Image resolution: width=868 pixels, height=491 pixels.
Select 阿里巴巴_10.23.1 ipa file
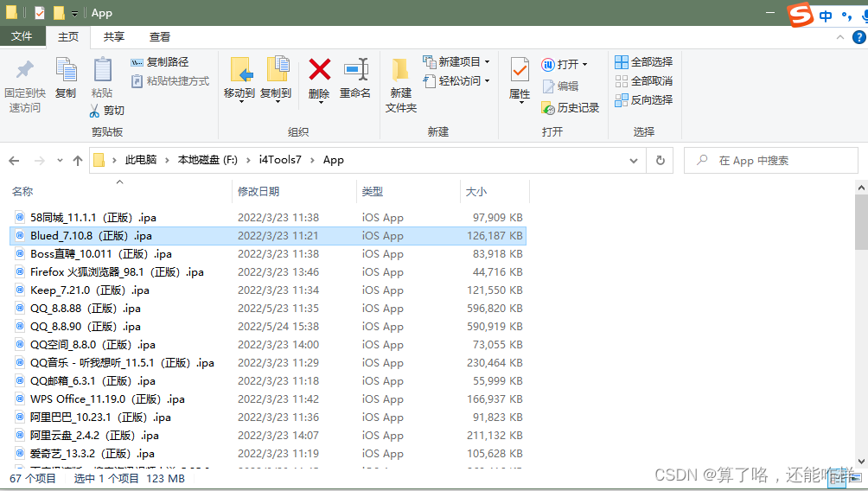click(x=268, y=418)
